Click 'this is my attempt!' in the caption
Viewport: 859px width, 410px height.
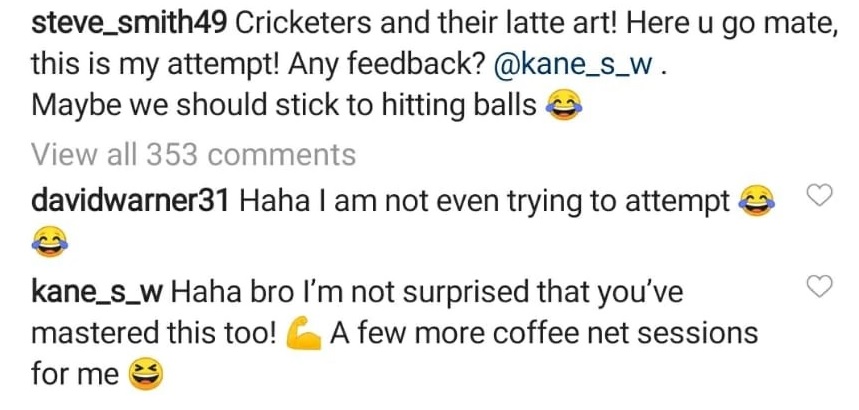154,64
